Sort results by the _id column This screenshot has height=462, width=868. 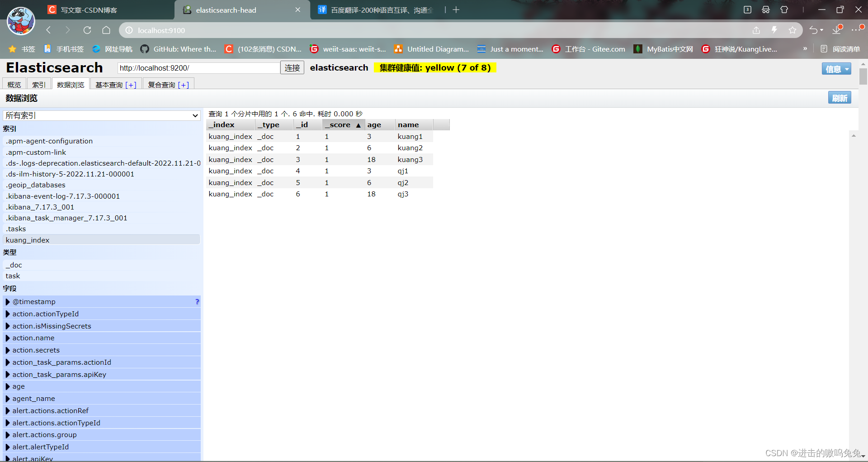pyautogui.click(x=307, y=125)
